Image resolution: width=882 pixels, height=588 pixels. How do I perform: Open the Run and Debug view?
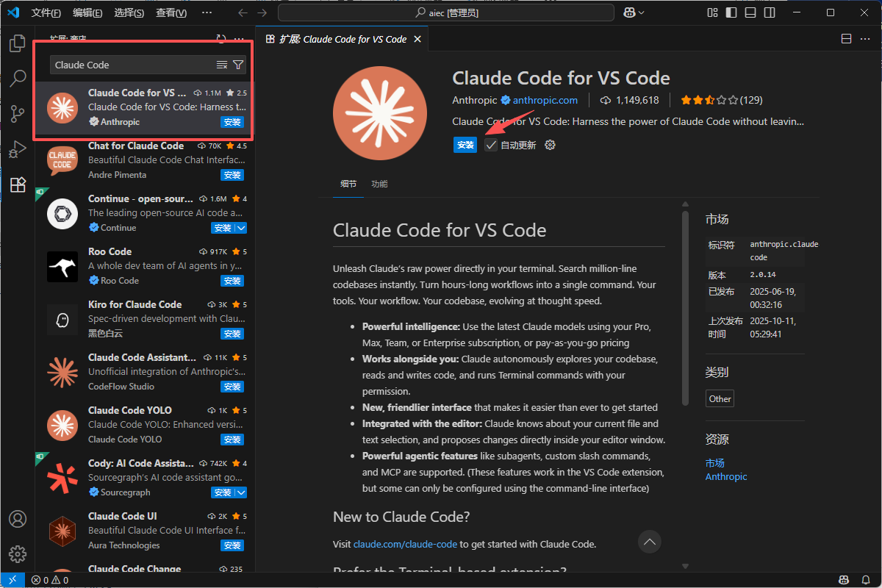pos(18,149)
